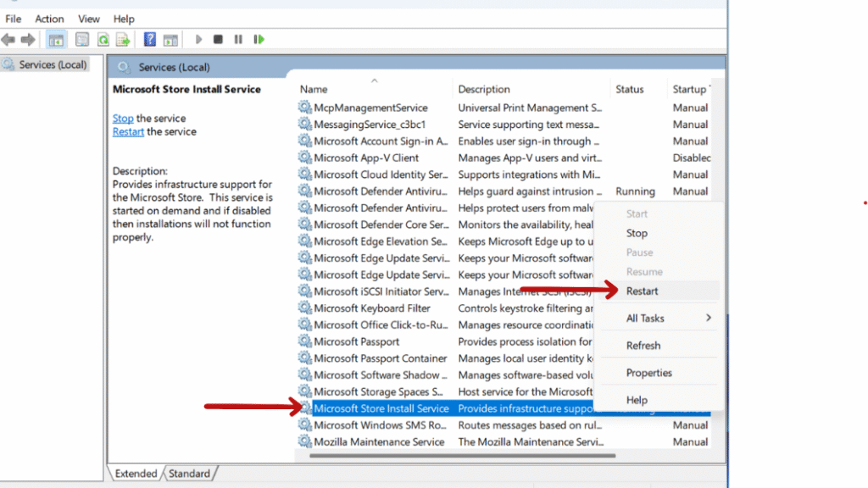
Task: Click Services (Local) header in details pane
Action: 174,67
